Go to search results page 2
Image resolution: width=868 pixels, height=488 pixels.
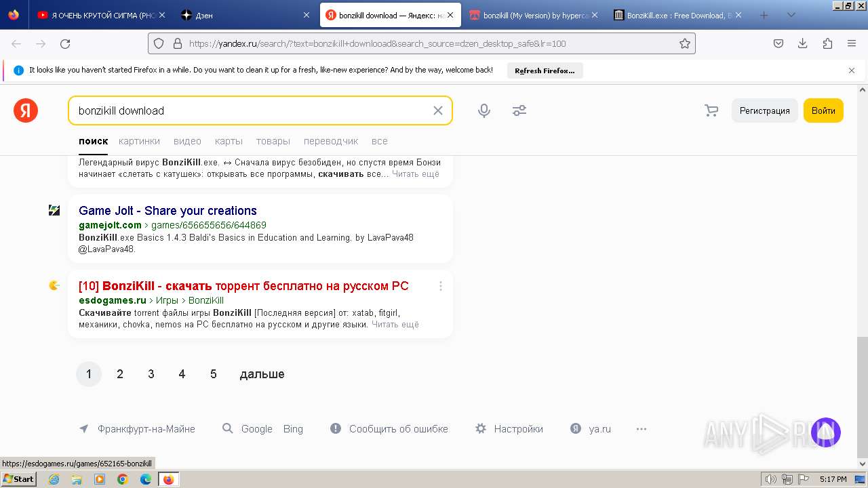(x=120, y=374)
